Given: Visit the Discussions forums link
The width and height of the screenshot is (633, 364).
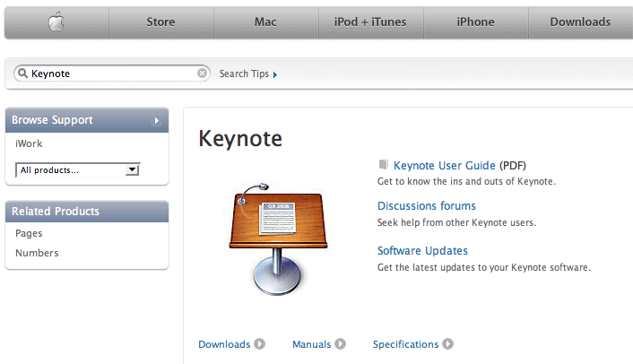Looking at the screenshot, I should click(x=426, y=206).
